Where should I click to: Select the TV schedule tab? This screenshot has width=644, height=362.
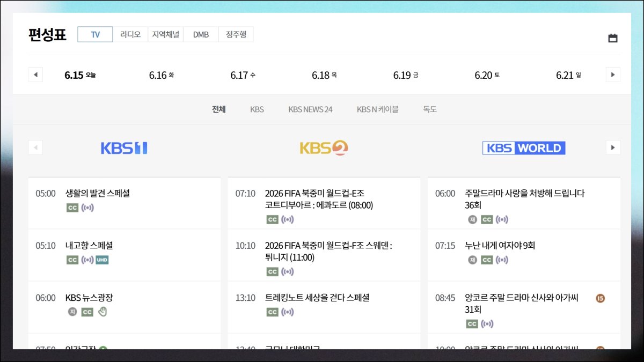click(x=95, y=34)
